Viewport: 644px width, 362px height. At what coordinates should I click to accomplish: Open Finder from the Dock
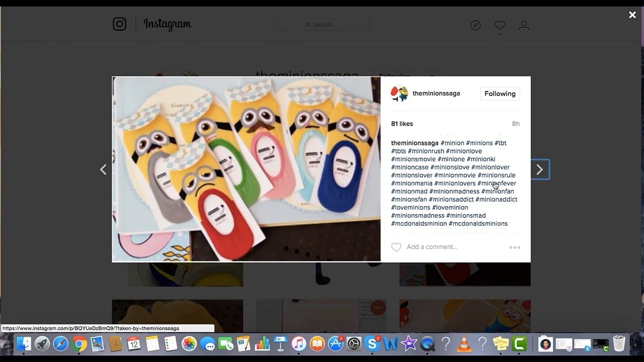[24, 344]
